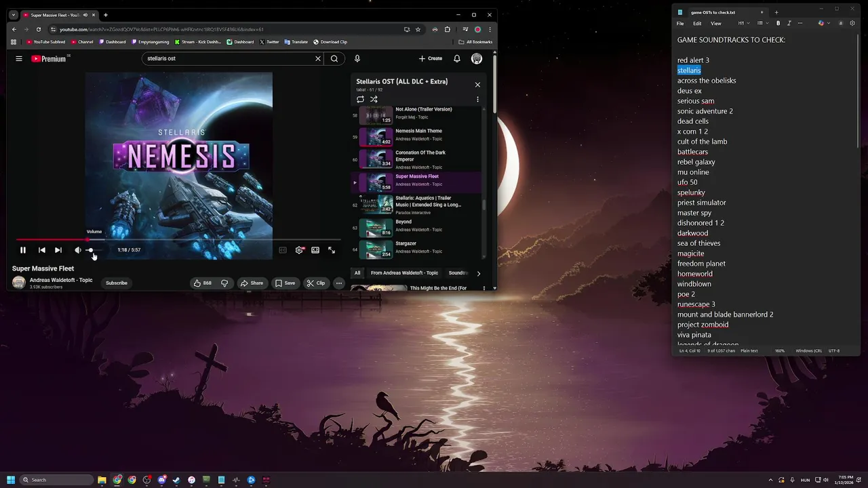Like the Super Massive Fleet video
This screenshot has height=488, width=868.
(202, 283)
